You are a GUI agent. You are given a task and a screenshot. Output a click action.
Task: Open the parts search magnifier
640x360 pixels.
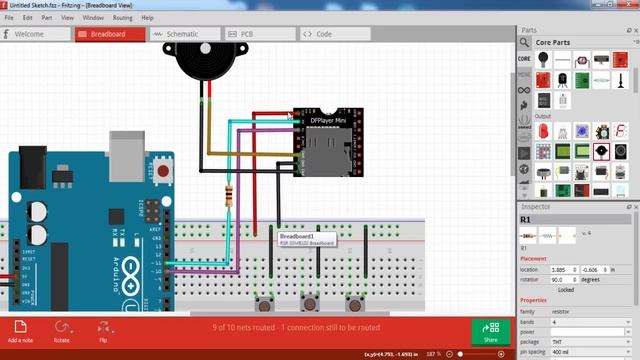(524, 42)
